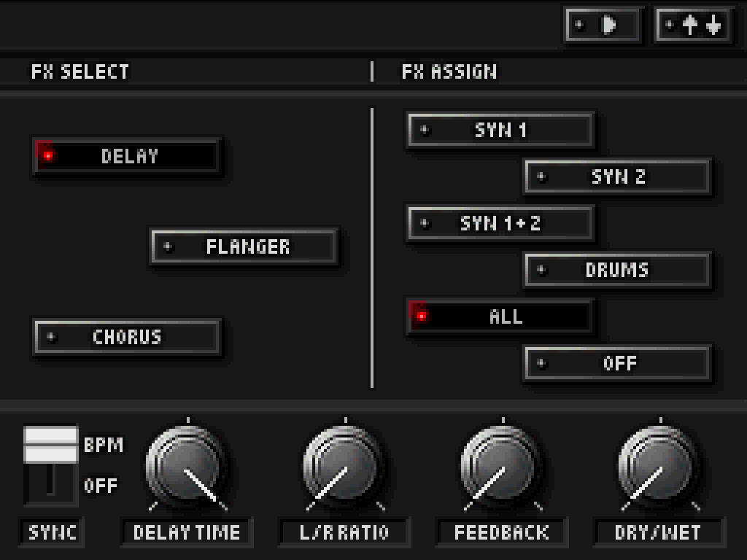Screen dimensions: 747x560
Task: Assign FX to SYN 2
Action: coord(617,176)
